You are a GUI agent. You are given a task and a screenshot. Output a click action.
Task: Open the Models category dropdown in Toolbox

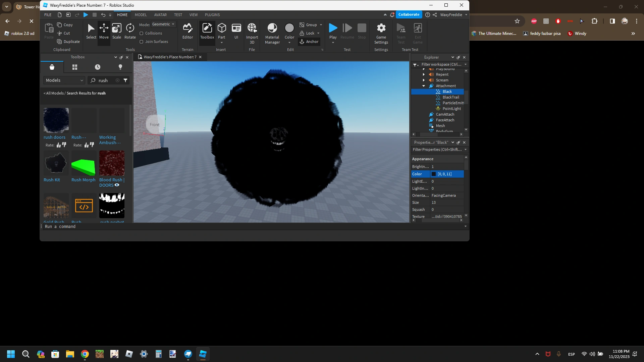pos(64,80)
